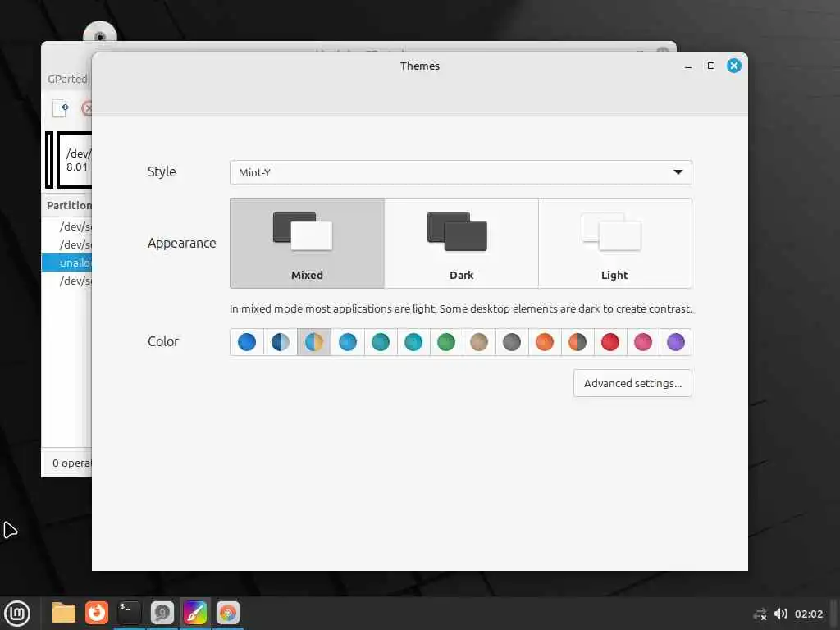Screen dimensions: 840x630
Task: Maximize the Themes window
Action: click(711, 66)
